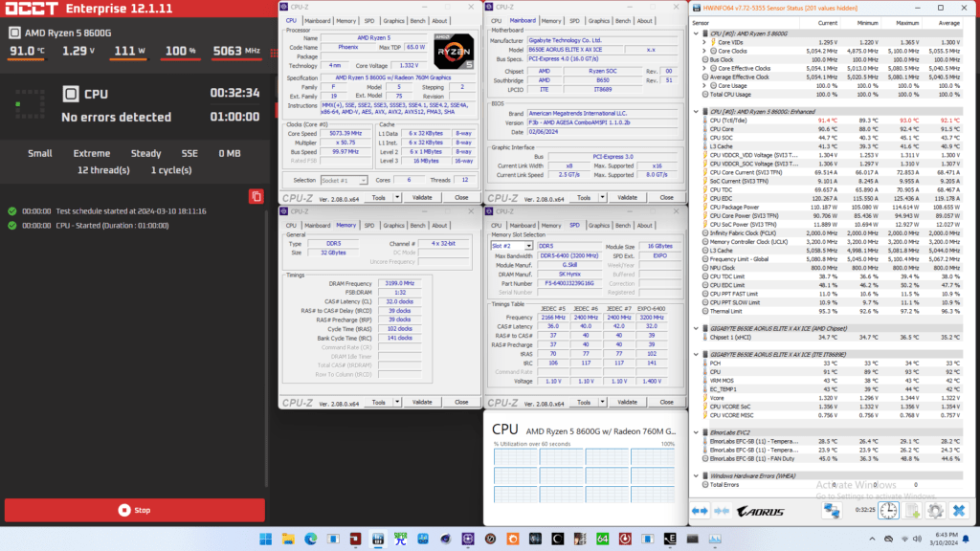Open Tools dropdown arrow in CPU-Z Memory window
The image size is (980, 551).
click(x=397, y=403)
